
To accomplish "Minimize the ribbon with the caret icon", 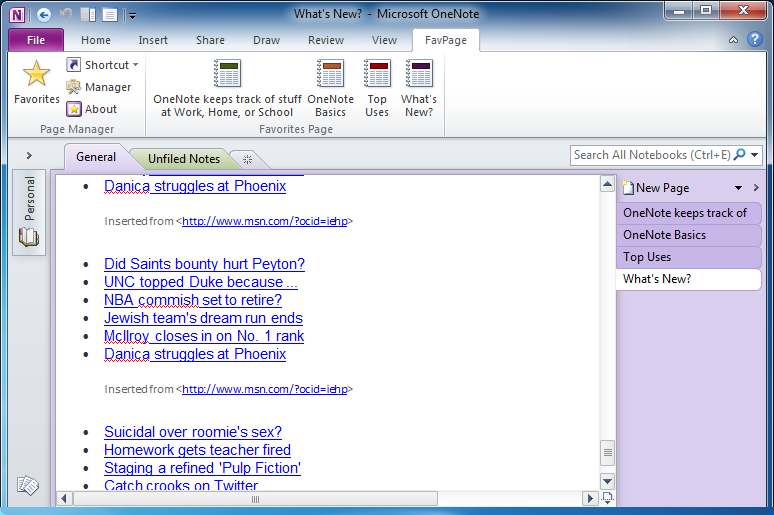I will click(734, 40).
